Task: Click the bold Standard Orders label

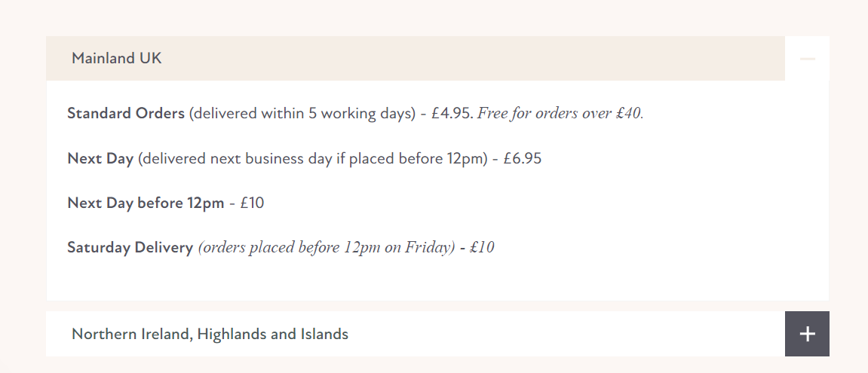Action: tap(126, 114)
